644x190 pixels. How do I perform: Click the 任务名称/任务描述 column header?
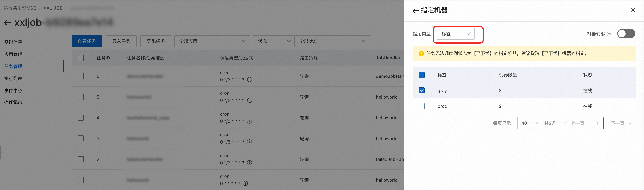[x=146, y=58]
